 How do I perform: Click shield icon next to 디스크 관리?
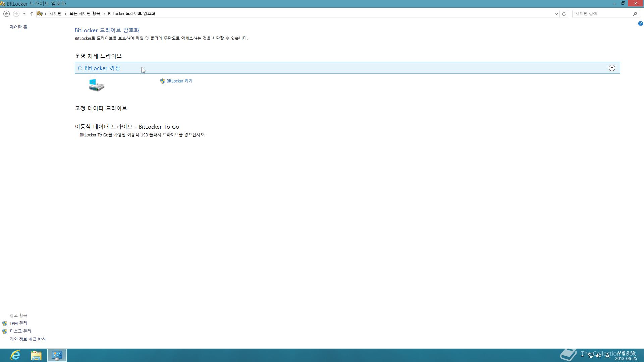pos(5,331)
